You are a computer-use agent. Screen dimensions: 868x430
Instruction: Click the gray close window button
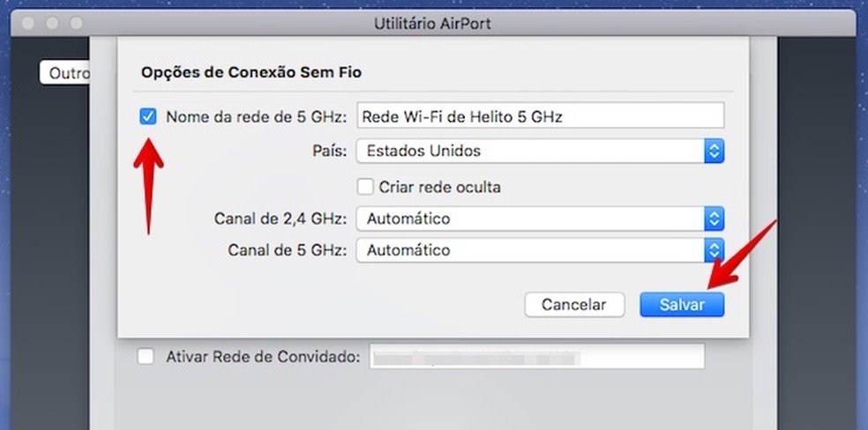pos(27,23)
